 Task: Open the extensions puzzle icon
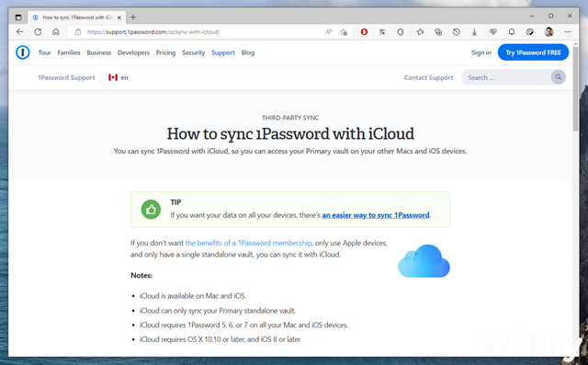(x=401, y=32)
